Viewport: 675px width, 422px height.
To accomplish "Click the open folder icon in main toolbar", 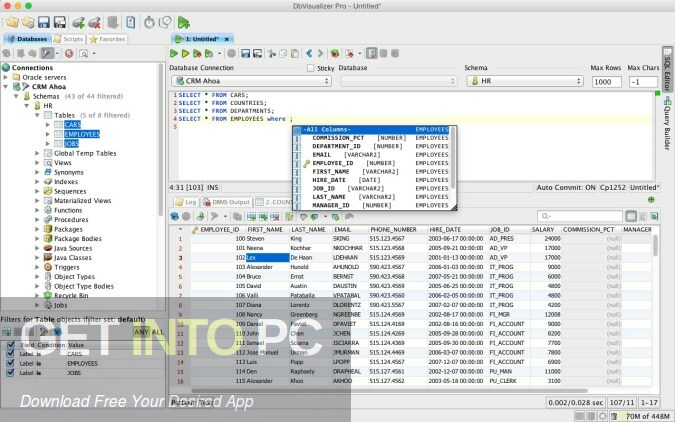I will [x=12, y=22].
